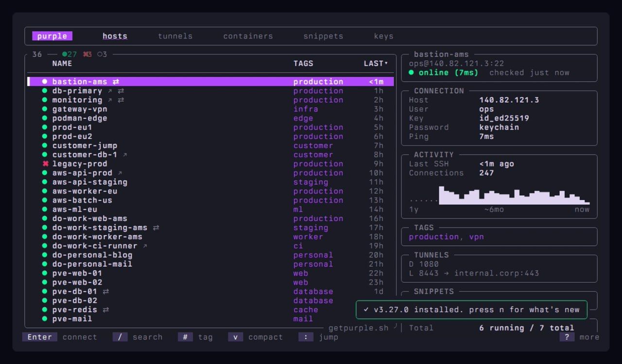The height and width of the screenshot is (364, 622).
Task: Click the id_ed25519 key value
Action: tap(504, 118)
